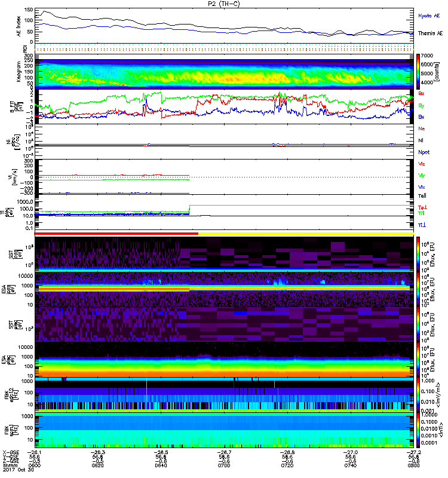448x478 pixels.
Task: Click the red segment of the status bar
Action: point(116,234)
